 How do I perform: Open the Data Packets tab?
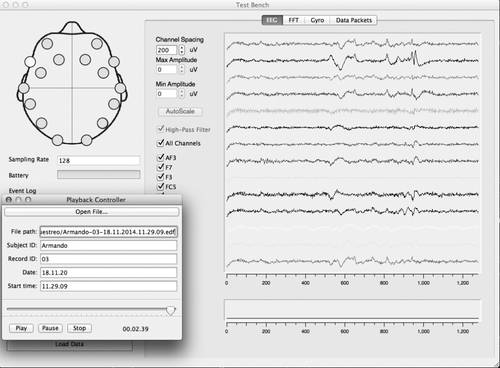click(354, 20)
